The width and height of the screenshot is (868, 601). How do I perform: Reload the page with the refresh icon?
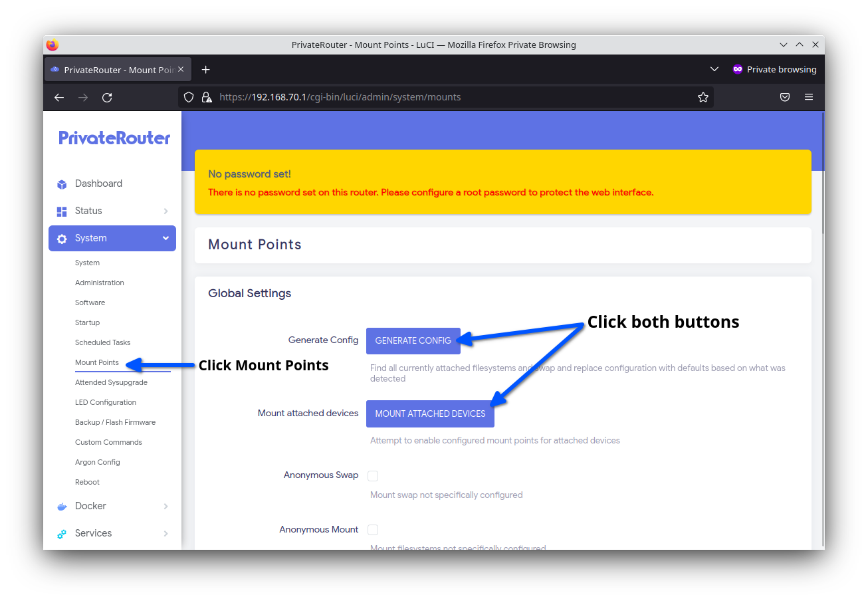[107, 97]
